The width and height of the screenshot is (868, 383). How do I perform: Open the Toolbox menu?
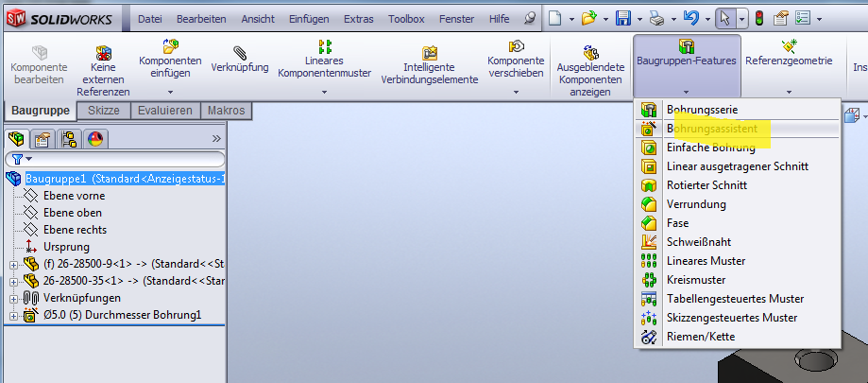pos(406,19)
